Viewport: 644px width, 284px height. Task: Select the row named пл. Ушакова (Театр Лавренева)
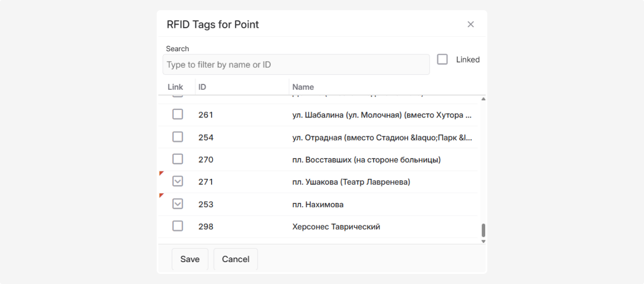351,182
